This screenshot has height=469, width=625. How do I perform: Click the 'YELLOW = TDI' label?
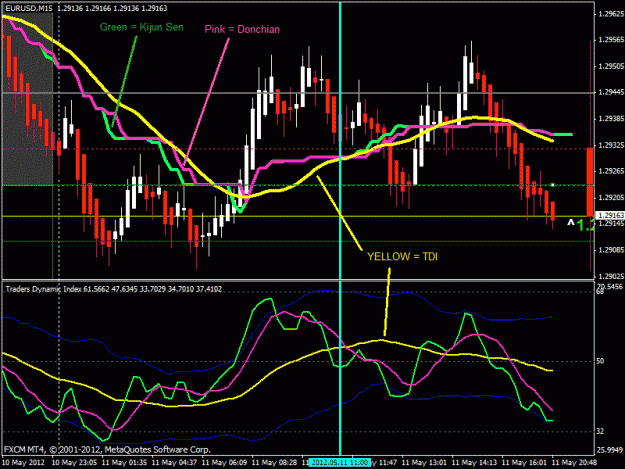coord(402,257)
